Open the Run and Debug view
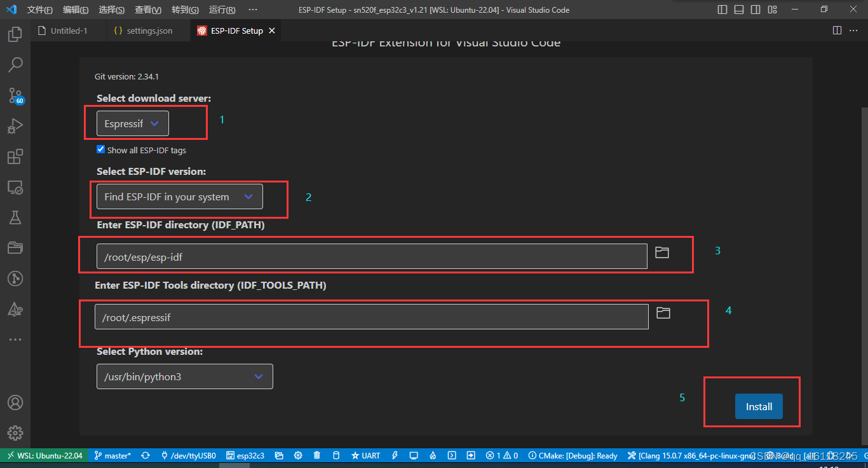This screenshot has height=468, width=868. pyautogui.click(x=15, y=126)
